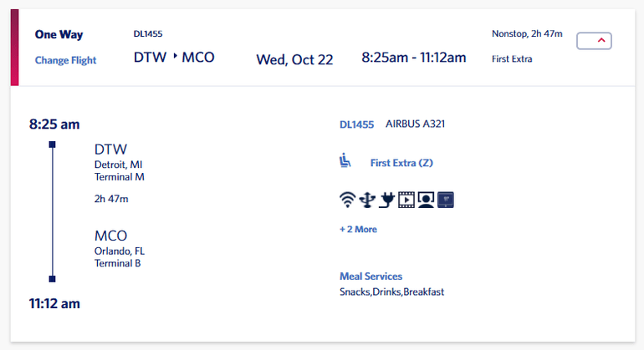The height and width of the screenshot is (350, 644).
Task: Open the DL1455 flight number link
Action: [x=356, y=124]
